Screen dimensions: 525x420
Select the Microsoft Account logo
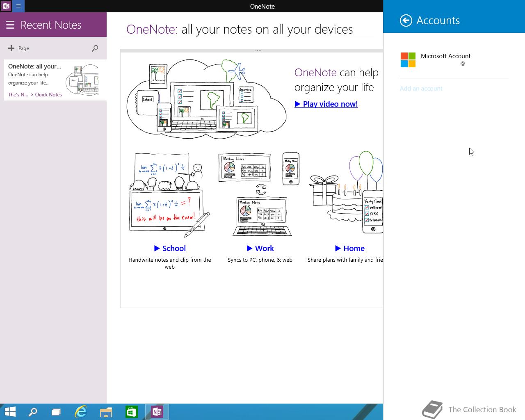pos(408,60)
